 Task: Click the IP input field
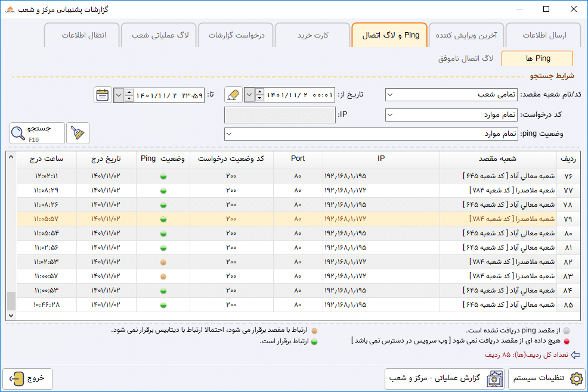point(280,114)
